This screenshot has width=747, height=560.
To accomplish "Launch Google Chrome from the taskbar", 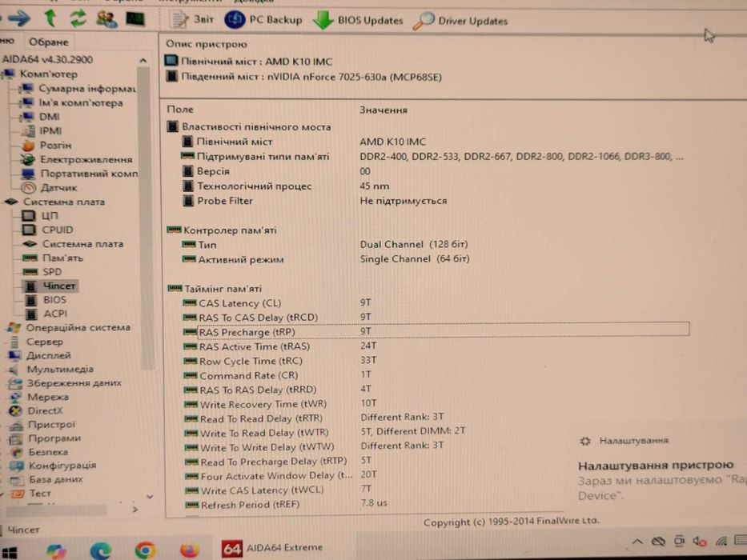I will coord(145,550).
